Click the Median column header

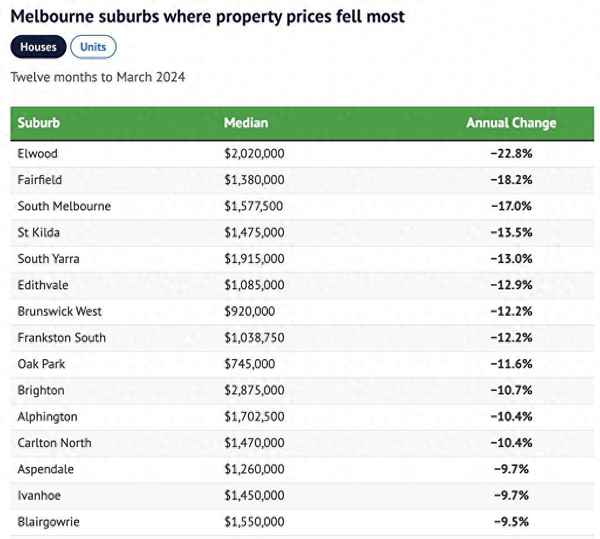246,123
